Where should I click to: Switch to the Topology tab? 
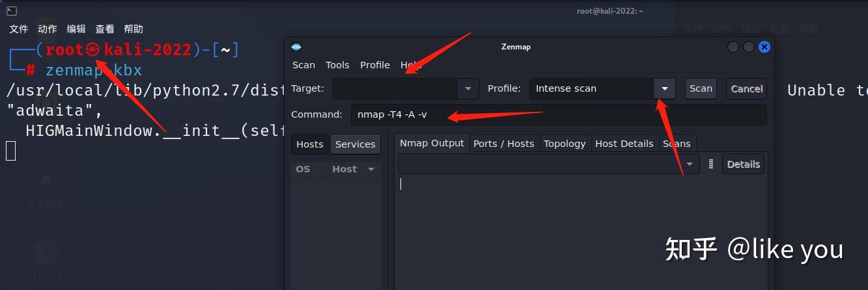coord(565,144)
